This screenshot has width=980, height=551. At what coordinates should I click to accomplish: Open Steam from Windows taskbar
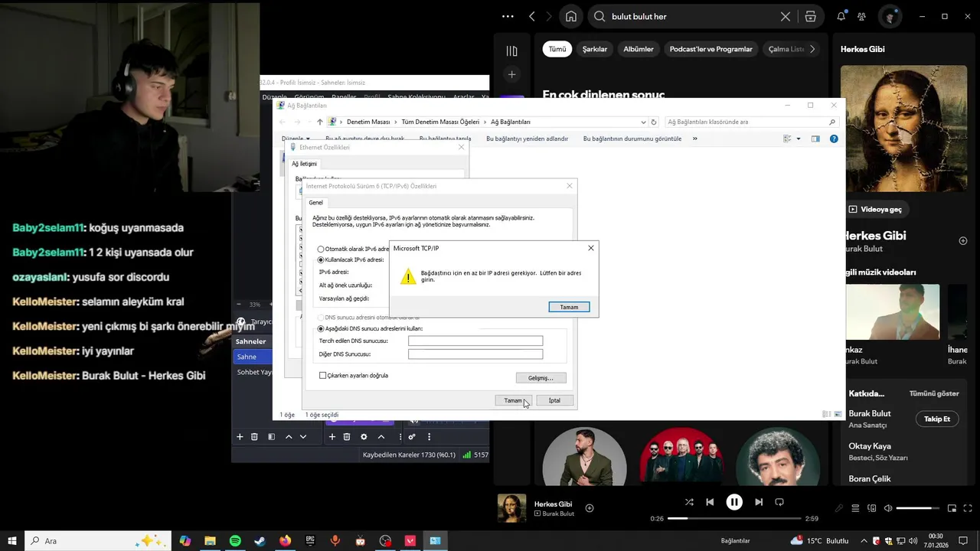pyautogui.click(x=260, y=541)
